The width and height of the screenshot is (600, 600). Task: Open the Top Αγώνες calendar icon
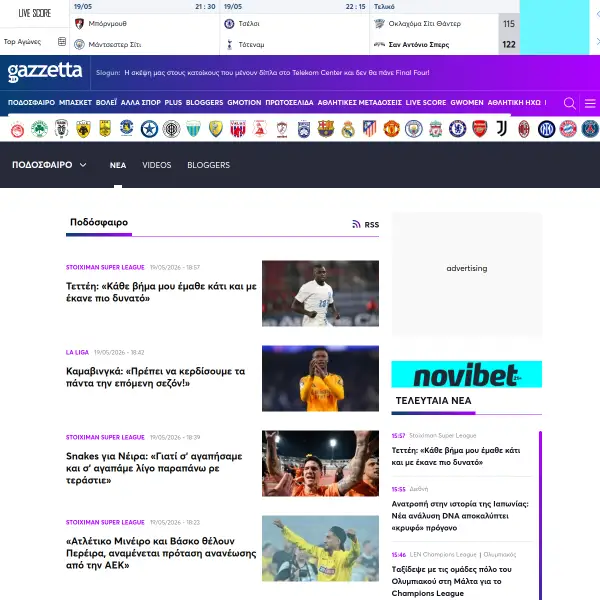point(62,41)
